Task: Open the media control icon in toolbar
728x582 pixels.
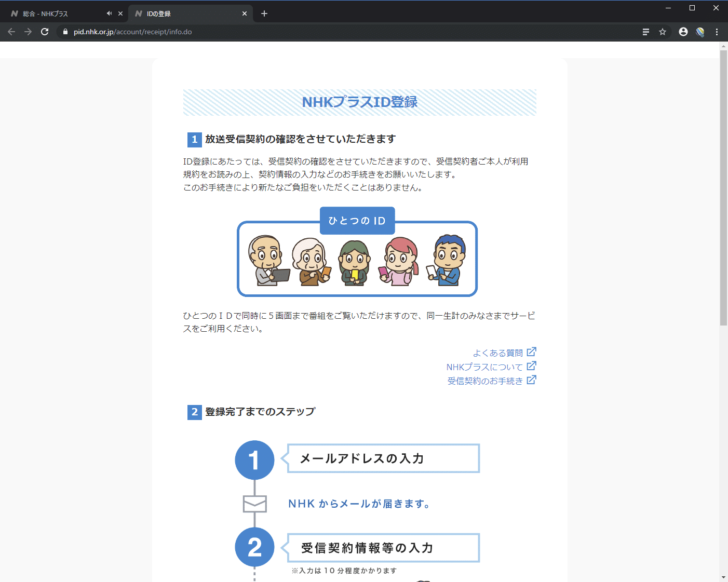Action: click(646, 32)
